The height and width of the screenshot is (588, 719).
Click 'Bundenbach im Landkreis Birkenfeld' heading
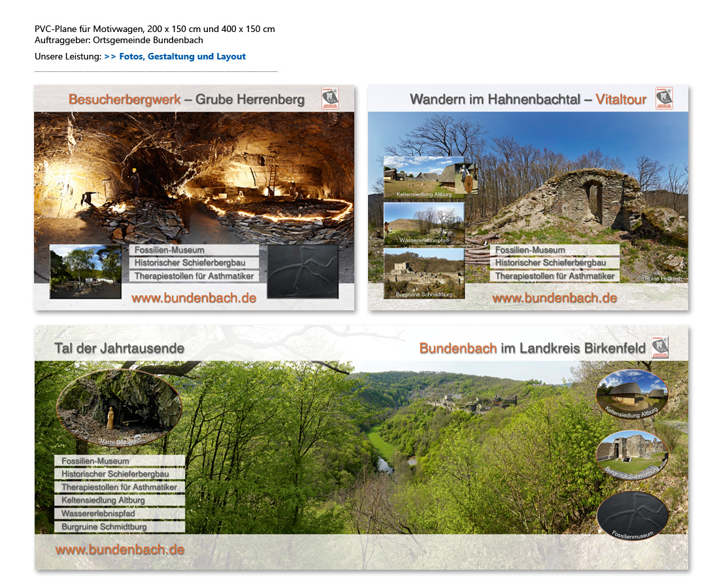click(x=532, y=348)
